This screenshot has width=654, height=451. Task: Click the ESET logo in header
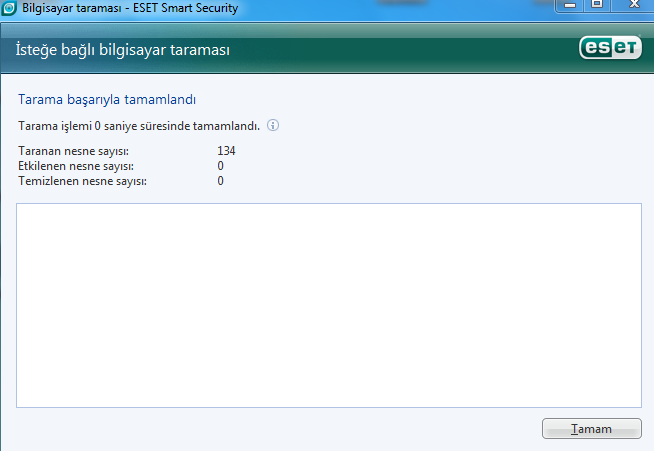pos(610,48)
